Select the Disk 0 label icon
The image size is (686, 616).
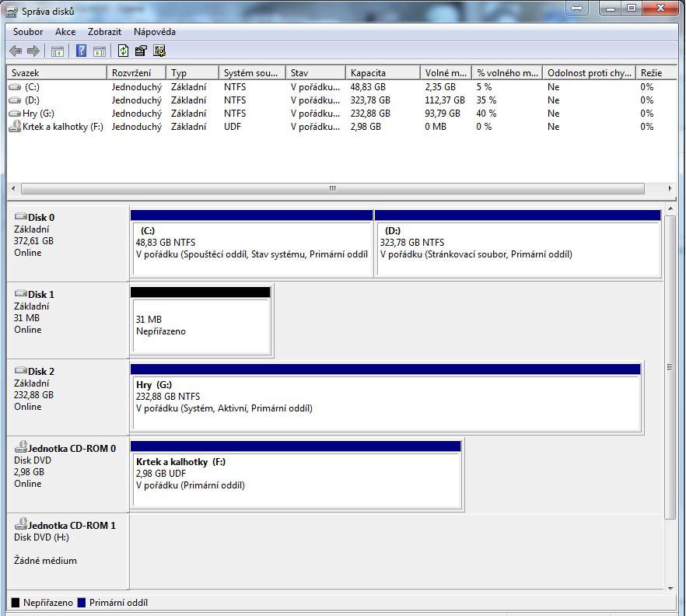[20, 218]
